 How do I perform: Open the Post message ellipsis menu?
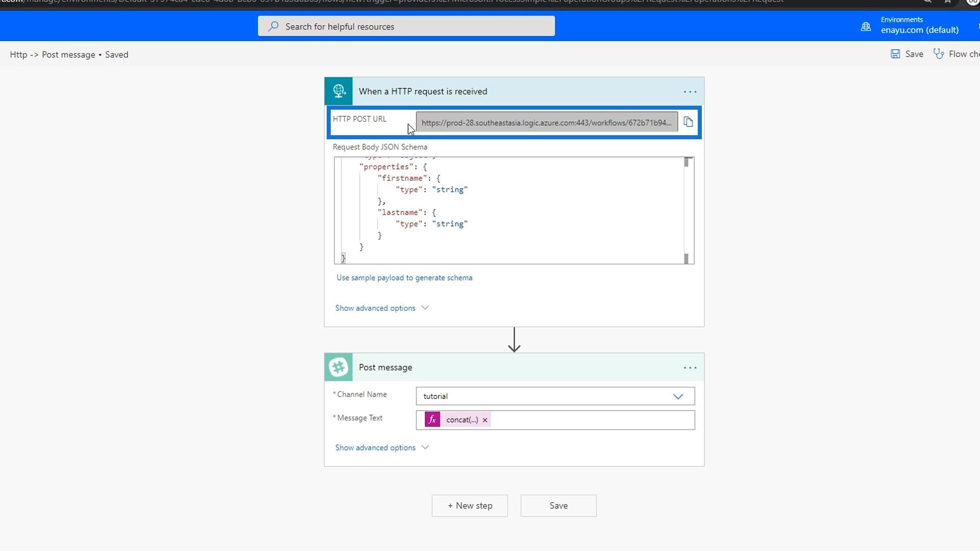pyautogui.click(x=690, y=368)
